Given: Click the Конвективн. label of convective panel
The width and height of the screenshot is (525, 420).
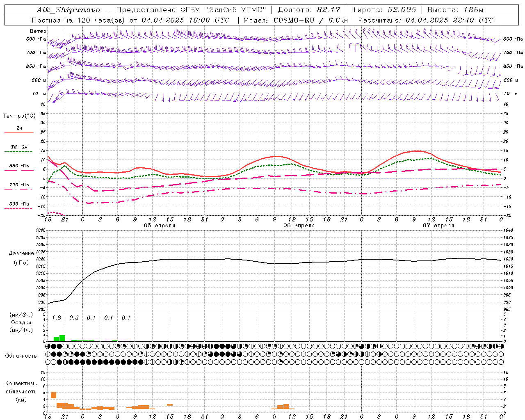Looking at the screenshot, I should click(x=21, y=383).
